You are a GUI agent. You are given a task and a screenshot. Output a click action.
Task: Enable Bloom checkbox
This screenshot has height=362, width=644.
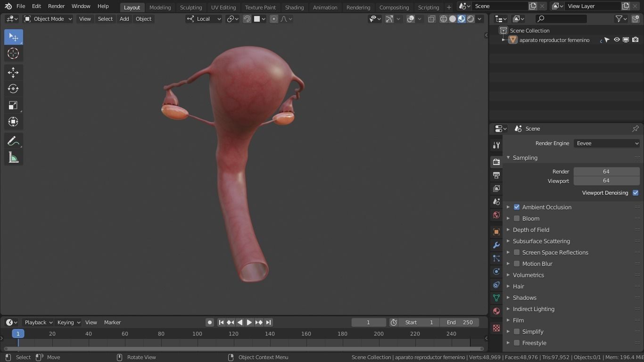[x=517, y=218]
